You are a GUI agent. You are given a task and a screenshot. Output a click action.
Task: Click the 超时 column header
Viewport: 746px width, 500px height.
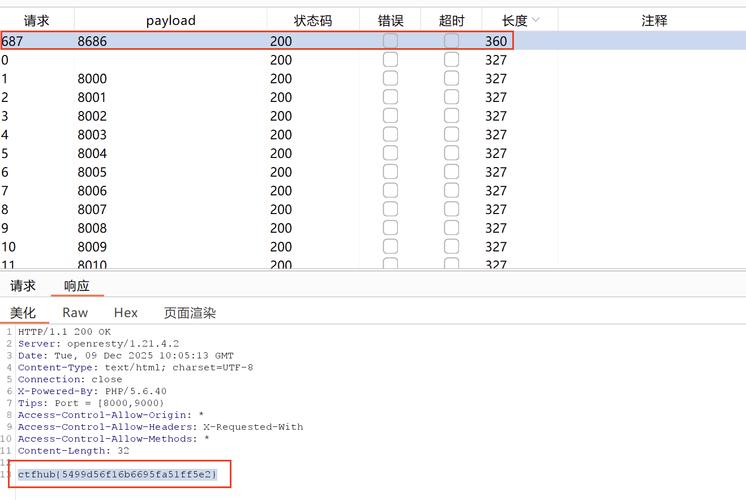click(x=451, y=20)
